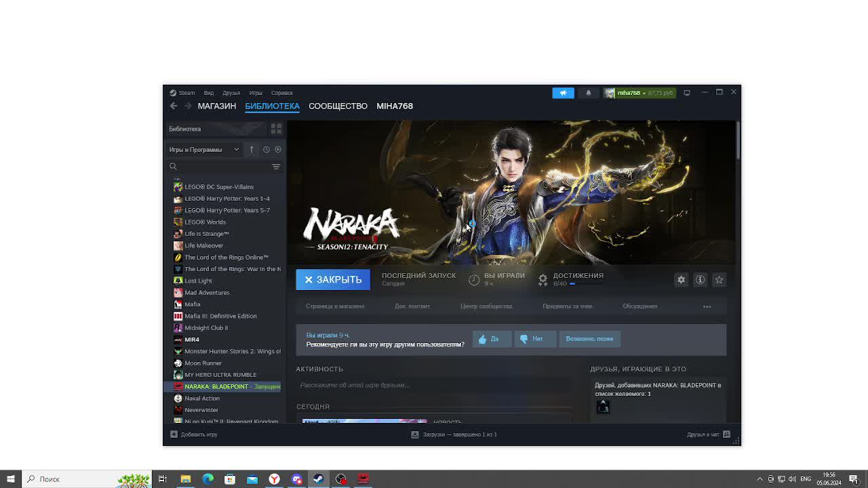Open Windows Start menu
The width and height of the screenshot is (868, 488).
pos(10,479)
